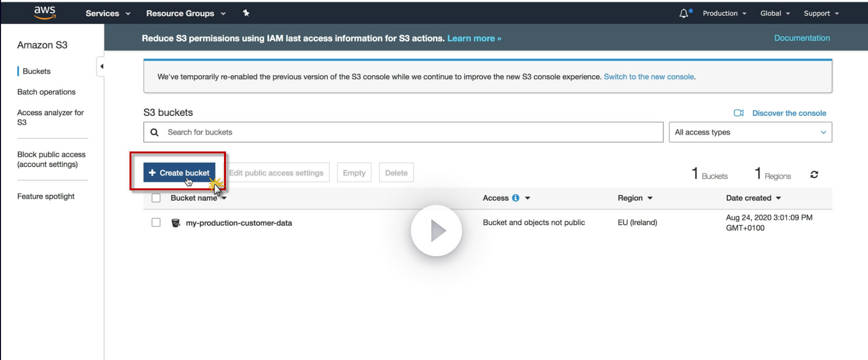This screenshot has width=868, height=360.
Task: Expand the Services menu
Action: click(107, 13)
